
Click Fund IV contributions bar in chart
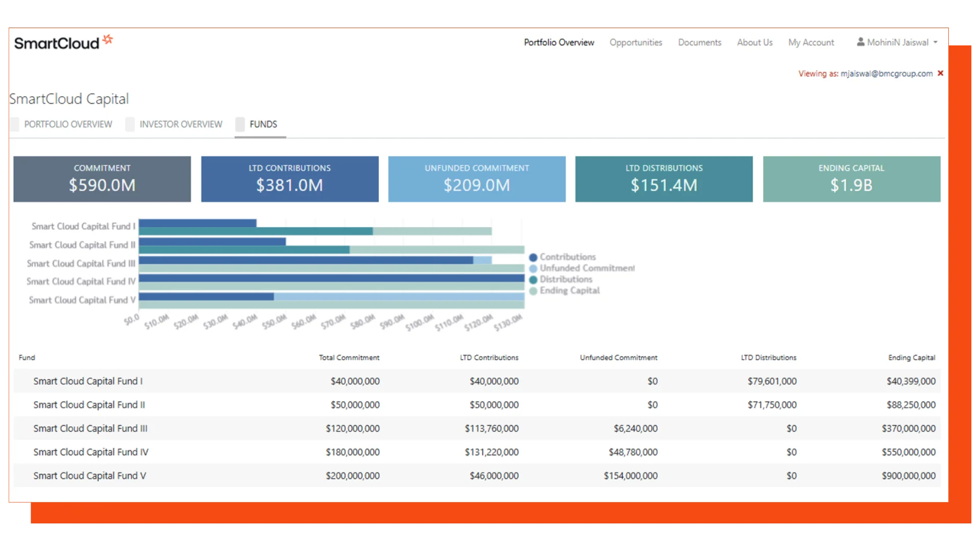[x=332, y=278]
